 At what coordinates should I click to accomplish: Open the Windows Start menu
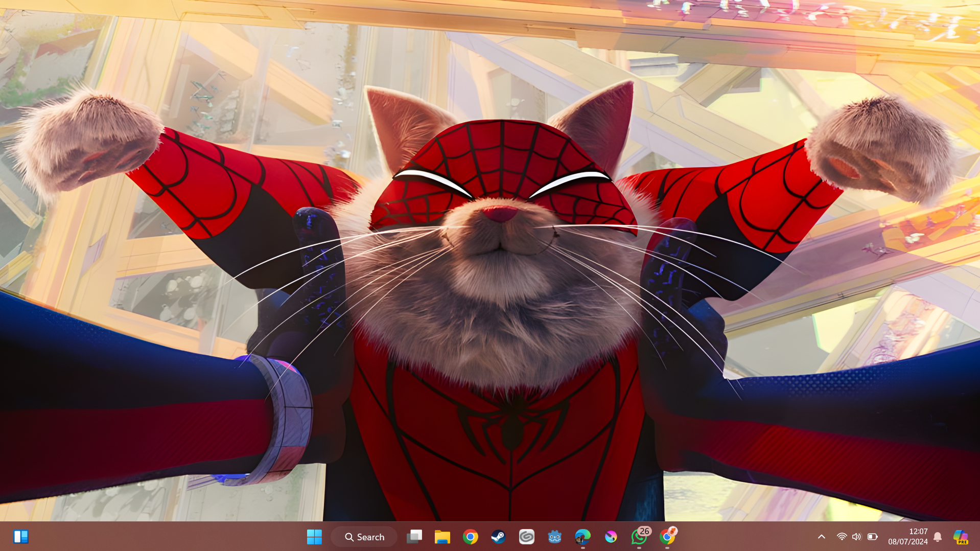(314, 537)
